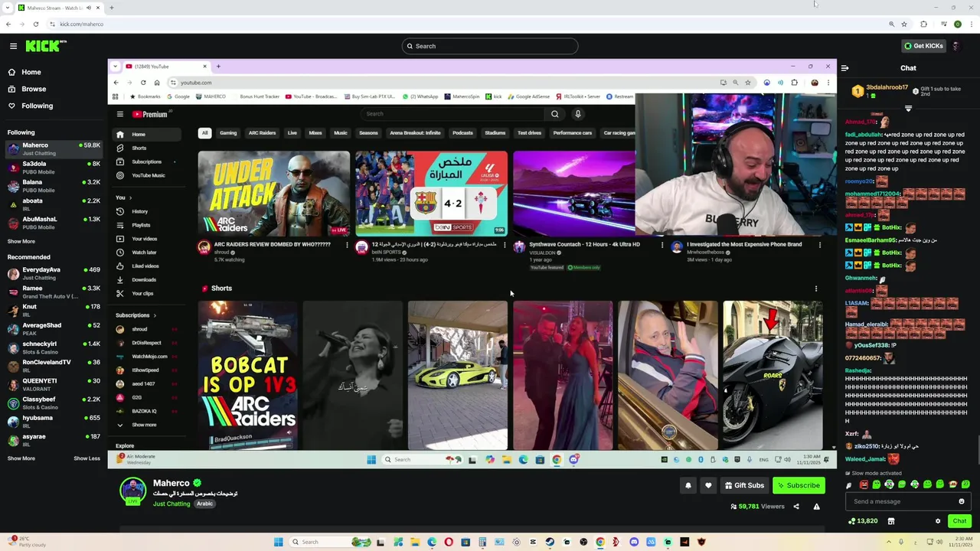Open Ramee recommended channel
The image size is (980, 551).
(54, 292)
